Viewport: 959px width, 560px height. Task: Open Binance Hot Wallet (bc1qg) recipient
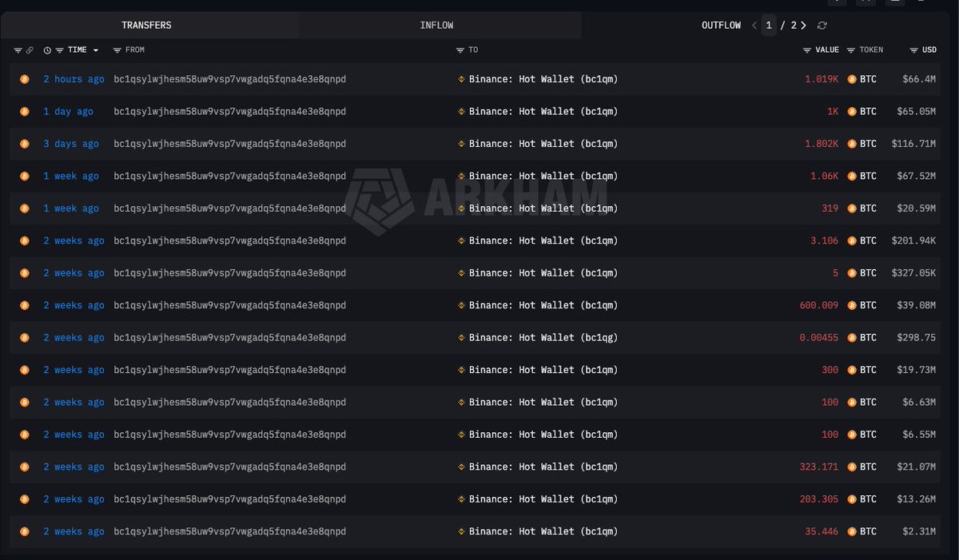coord(543,338)
